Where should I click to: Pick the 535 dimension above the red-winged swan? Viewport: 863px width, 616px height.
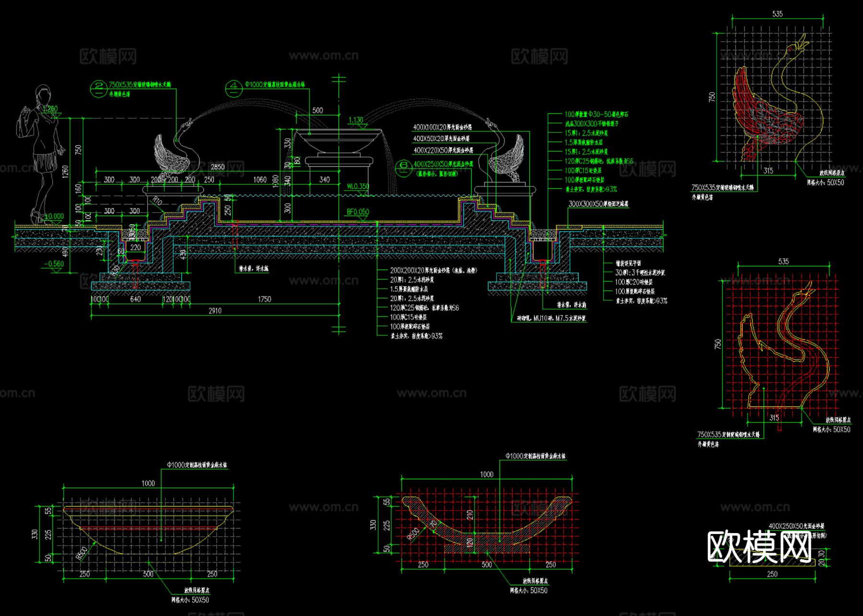coord(777,14)
